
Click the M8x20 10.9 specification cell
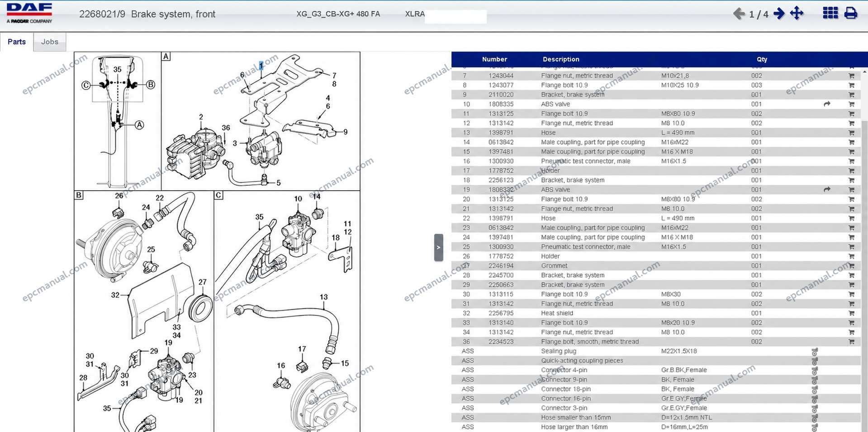(x=678, y=323)
